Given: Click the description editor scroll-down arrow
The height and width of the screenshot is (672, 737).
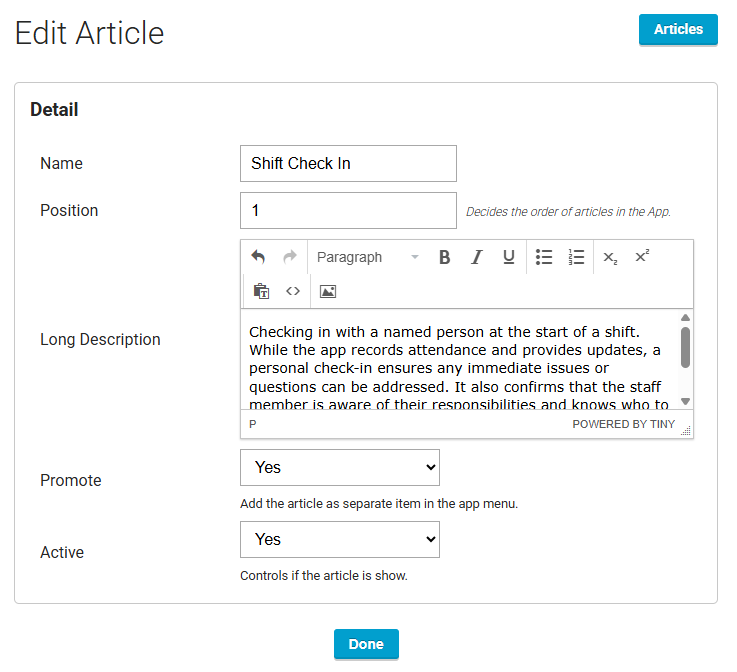Looking at the screenshot, I should coord(685,401).
